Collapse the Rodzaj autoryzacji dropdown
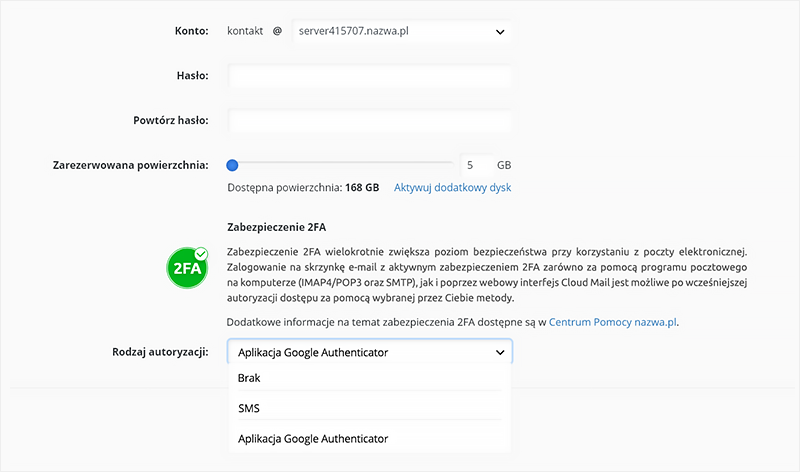This screenshot has width=800, height=472. (369, 352)
